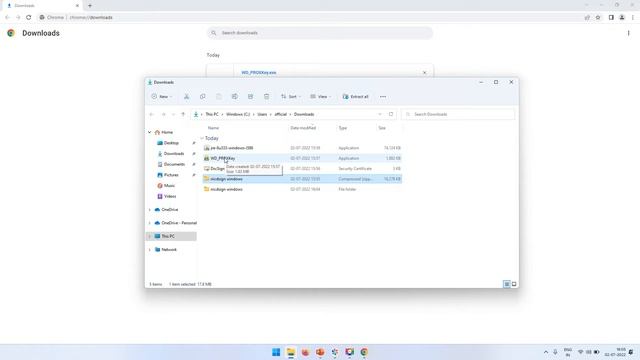The height and width of the screenshot is (360, 640).
Task: Click the Search downloads box in Chrome
Action: (x=320, y=33)
